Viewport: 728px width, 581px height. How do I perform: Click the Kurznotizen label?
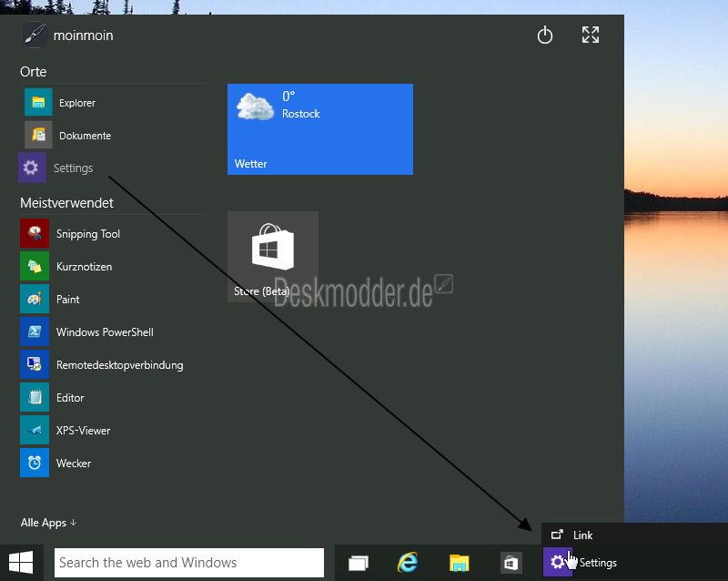click(x=84, y=267)
